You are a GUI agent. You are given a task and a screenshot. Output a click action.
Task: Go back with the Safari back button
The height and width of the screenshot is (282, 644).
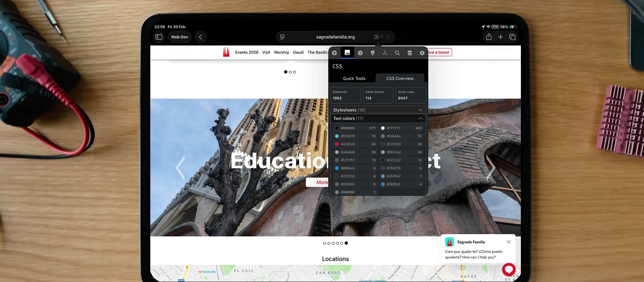(x=201, y=37)
